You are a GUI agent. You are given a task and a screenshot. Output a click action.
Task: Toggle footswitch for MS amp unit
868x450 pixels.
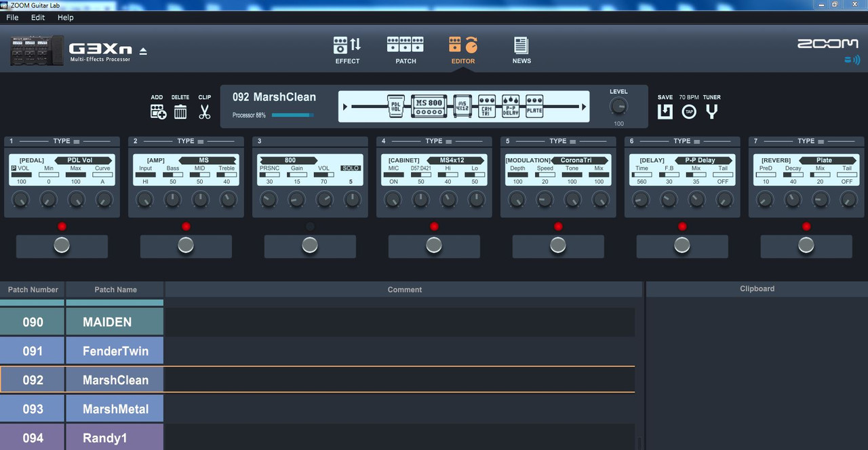186,246
